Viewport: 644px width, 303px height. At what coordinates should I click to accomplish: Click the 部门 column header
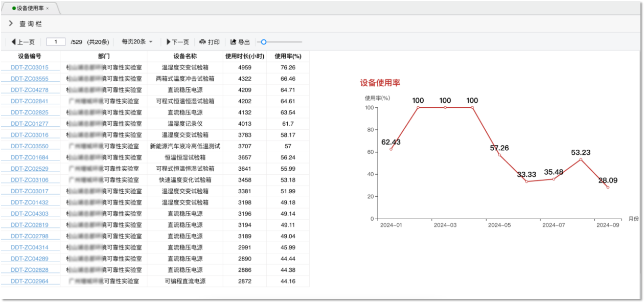coord(104,56)
